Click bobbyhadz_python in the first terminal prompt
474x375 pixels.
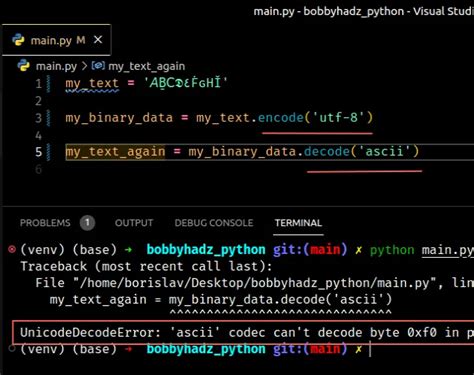(x=206, y=250)
